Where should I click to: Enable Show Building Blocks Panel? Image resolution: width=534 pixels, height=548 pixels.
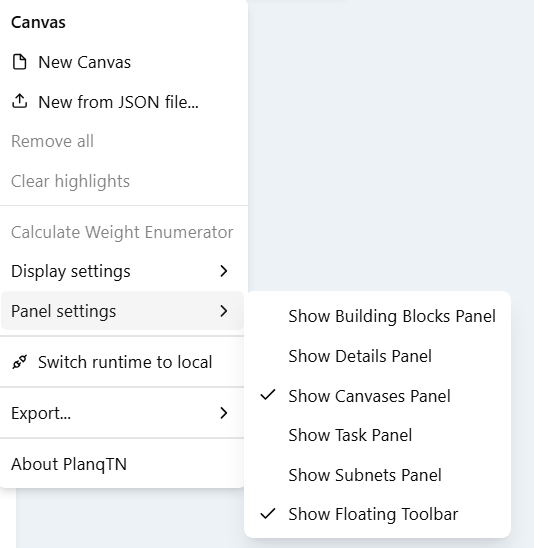tap(377, 316)
